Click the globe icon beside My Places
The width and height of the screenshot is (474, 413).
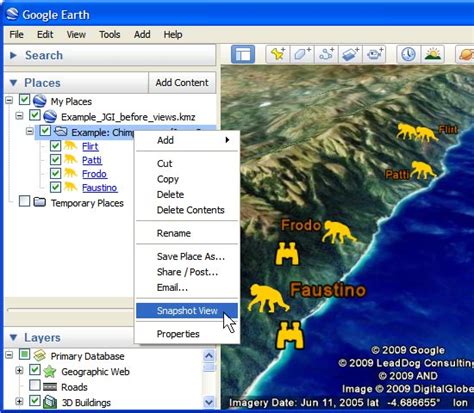[40, 101]
